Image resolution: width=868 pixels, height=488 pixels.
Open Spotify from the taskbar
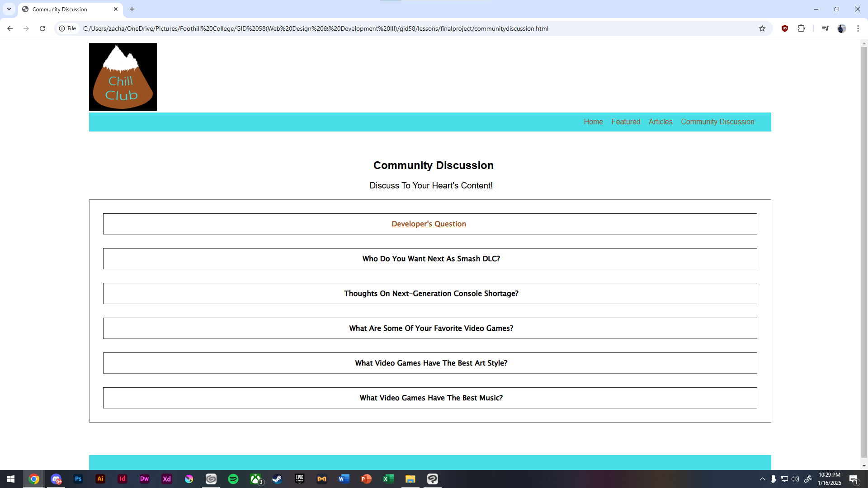(x=233, y=479)
